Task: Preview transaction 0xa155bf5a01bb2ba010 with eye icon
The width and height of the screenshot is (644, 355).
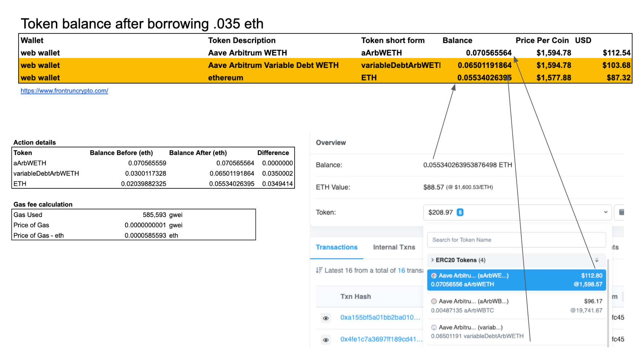Action: (x=325, y=318)
